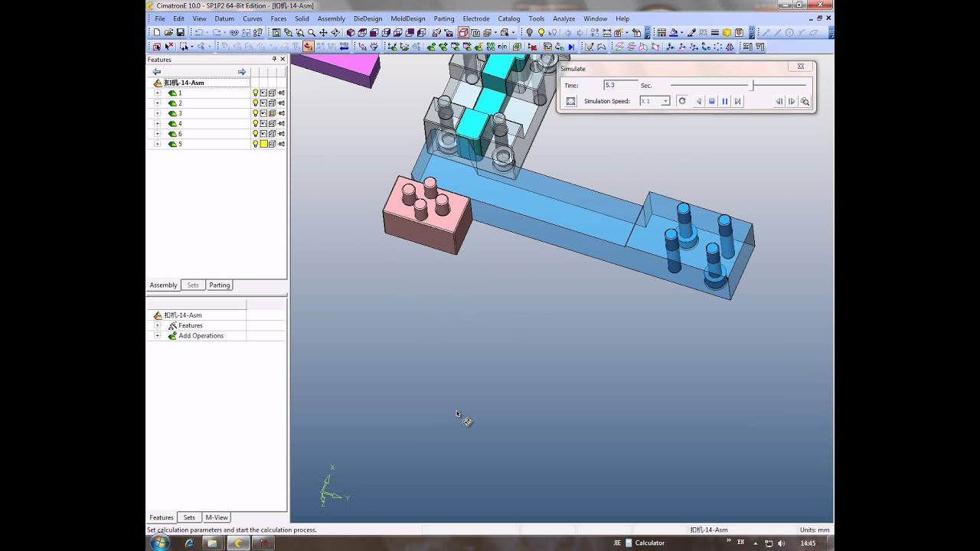Switch to the Parting tab
Image resolution: width=980 pixels, height=551 pixels.
coord(219,285)
